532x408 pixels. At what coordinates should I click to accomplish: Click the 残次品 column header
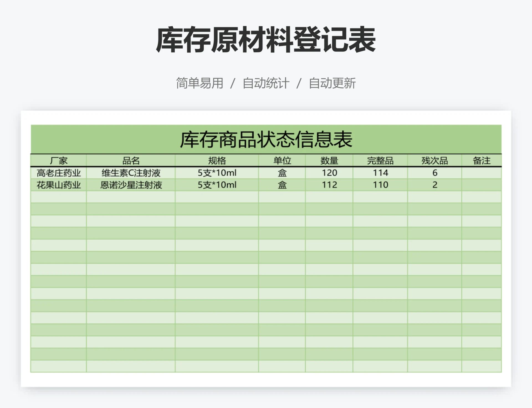(434, 160)
